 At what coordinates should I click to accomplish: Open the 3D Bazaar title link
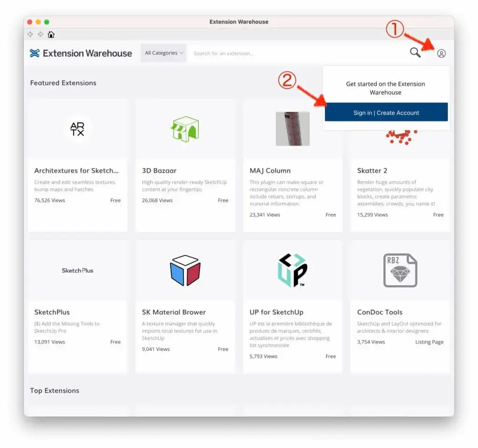159,171
